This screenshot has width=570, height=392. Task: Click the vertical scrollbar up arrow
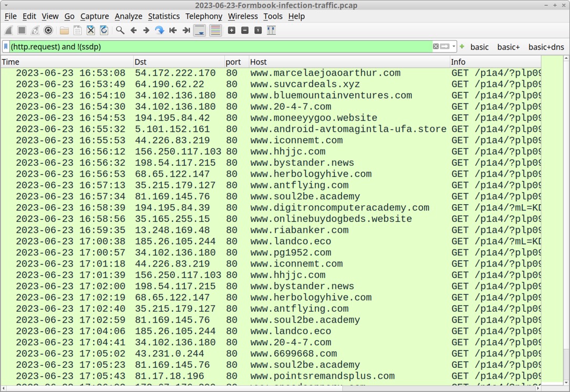(566, 58)
